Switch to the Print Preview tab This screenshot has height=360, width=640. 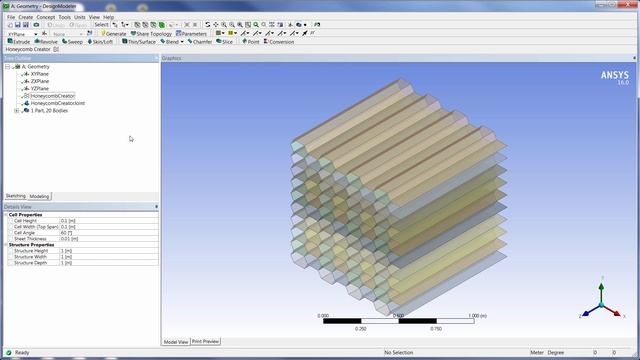(x=205, y=341)
